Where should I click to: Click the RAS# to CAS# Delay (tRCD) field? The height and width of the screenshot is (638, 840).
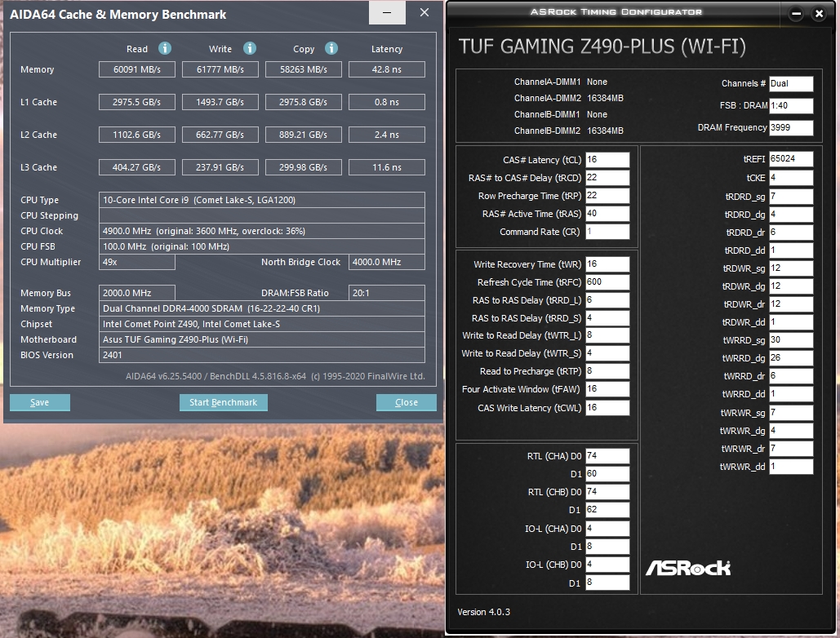(607, 178)
